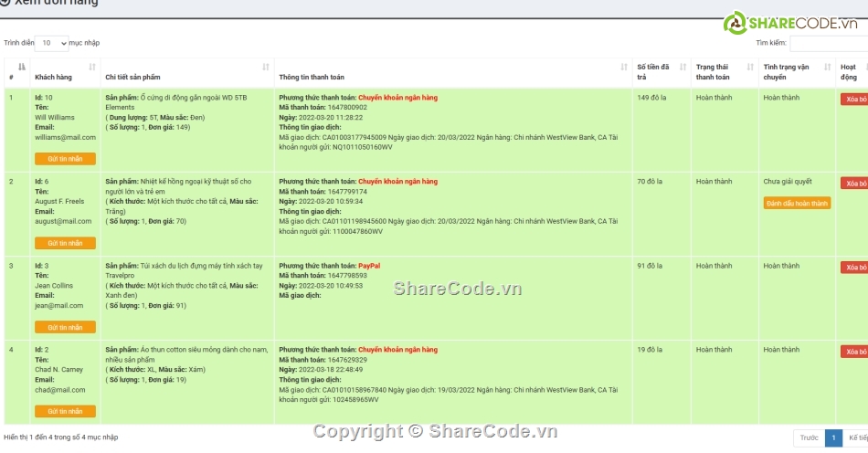Click Chuyển khoản ngân hàng in row 1
The image size is (868, 453).
coord(398,98)
